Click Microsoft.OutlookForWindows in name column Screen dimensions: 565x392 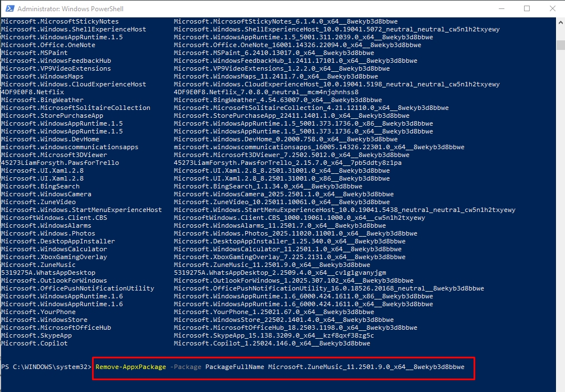(x=54, y=280)
